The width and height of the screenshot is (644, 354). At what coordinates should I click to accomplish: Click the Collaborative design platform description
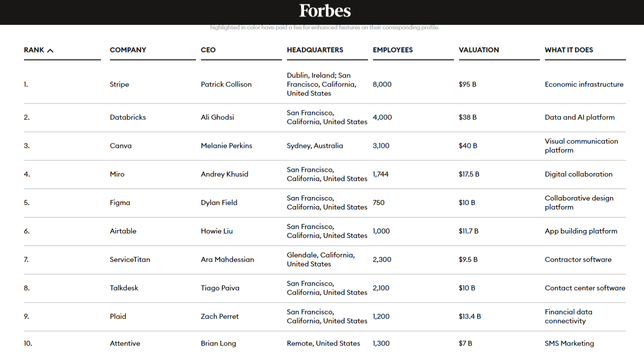579,203
